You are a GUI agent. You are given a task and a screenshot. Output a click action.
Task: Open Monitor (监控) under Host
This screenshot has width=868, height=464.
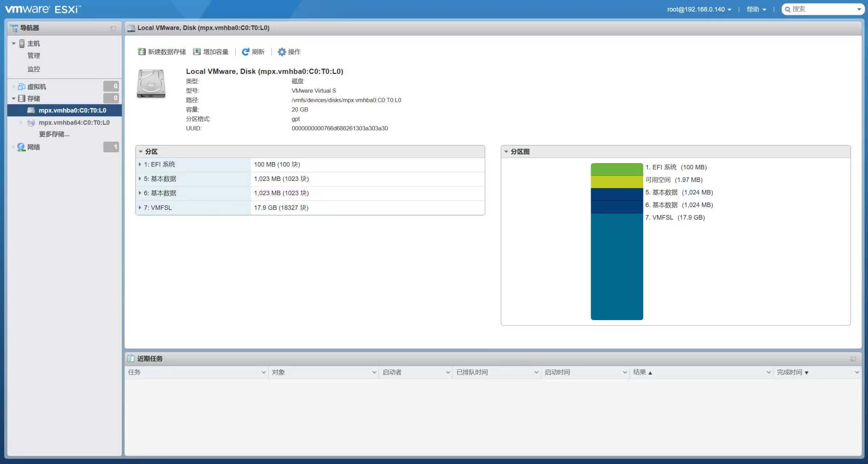pos(34,69)
